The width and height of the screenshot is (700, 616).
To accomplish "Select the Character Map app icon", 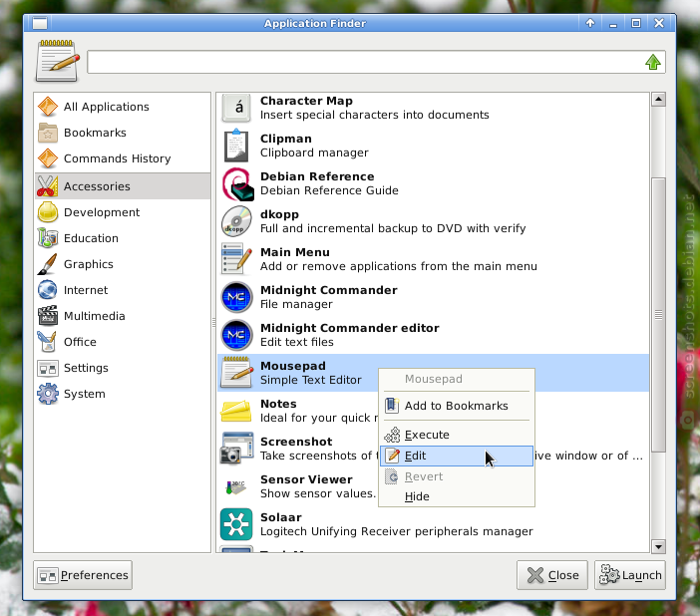I will pos(236,108).
